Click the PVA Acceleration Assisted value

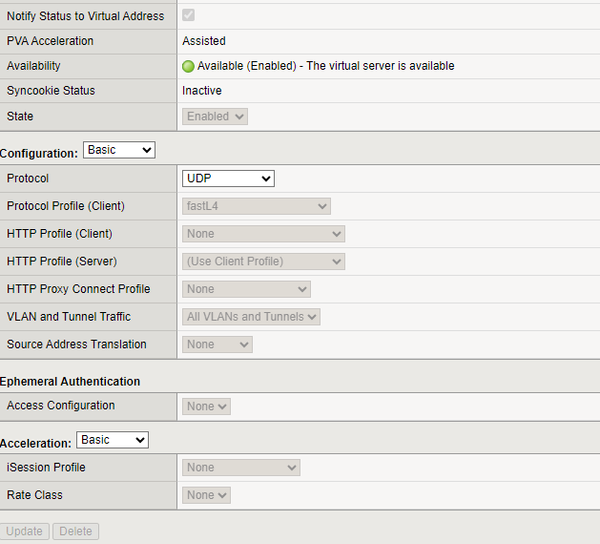[204, 42]
